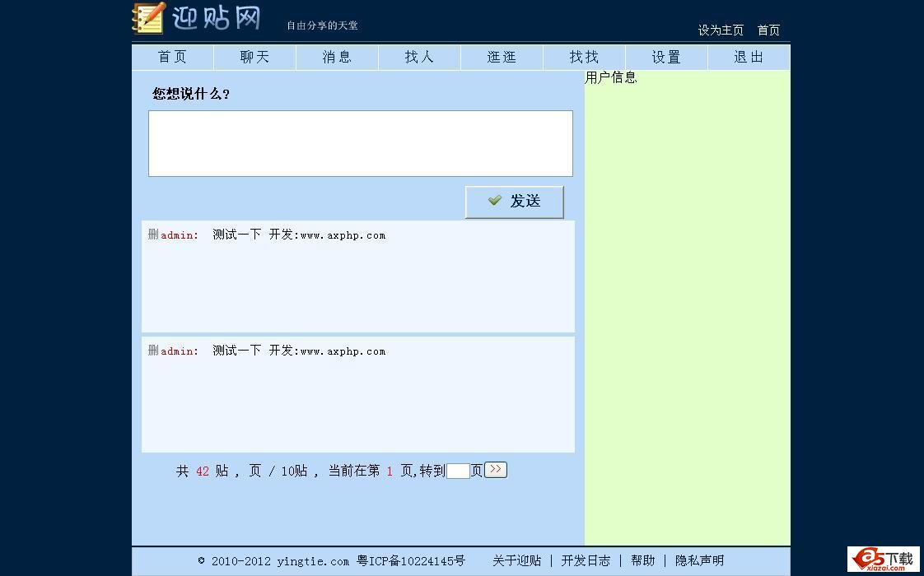This screenshot has height=576, width=924.
Task: Click the 删 delete icon on second post
Action: coord(153,351)
